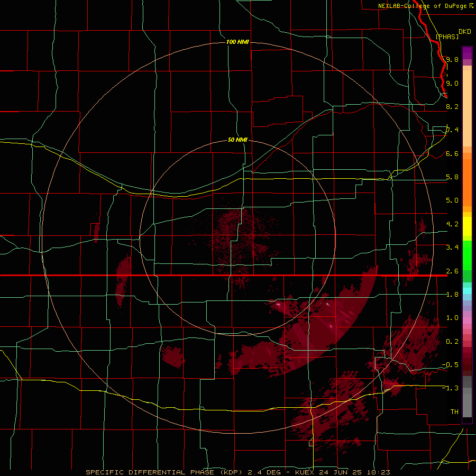Click the TH label at the scale bottom
The image size is (476, 476).
pyautogui.click(x=454, y=412)
